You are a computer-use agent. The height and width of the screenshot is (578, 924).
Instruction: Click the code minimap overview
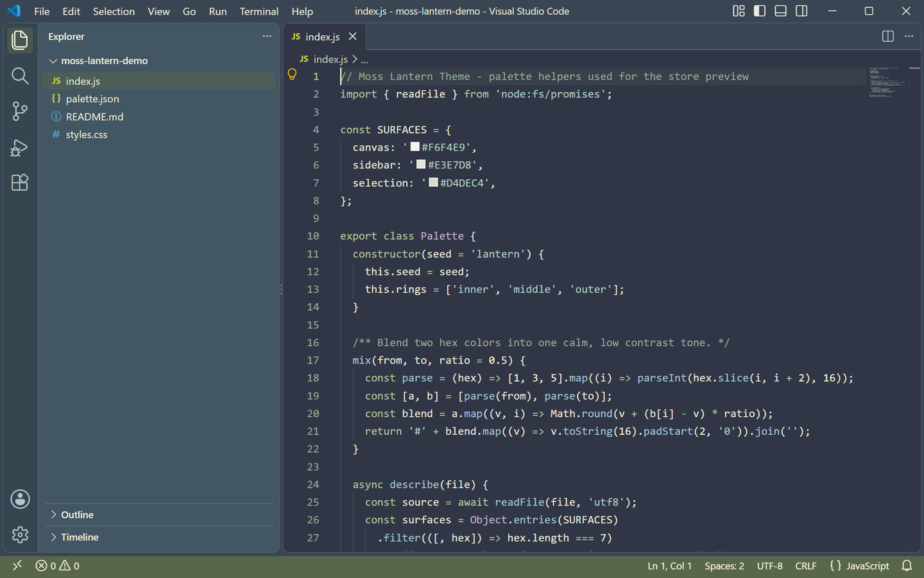[887, 82]
